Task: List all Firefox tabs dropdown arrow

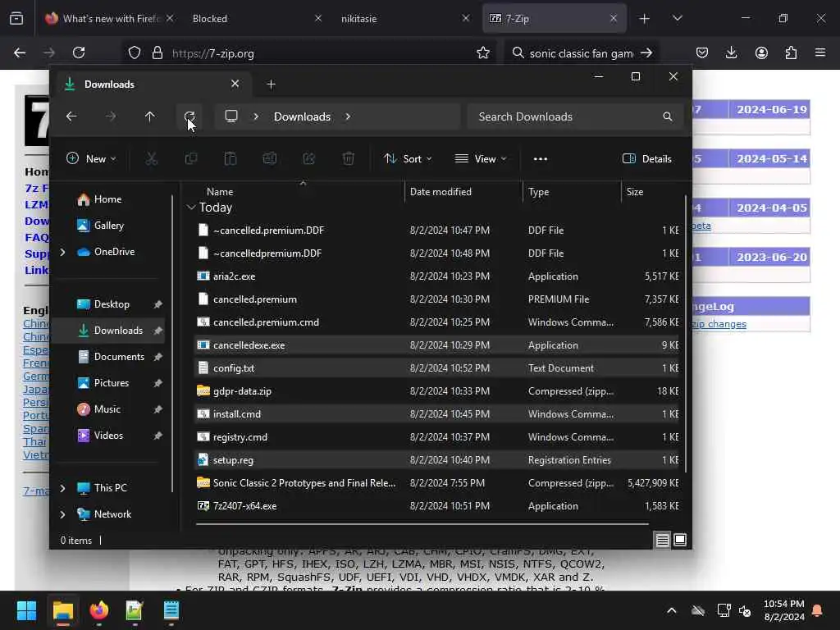Action: pos(677,18)
